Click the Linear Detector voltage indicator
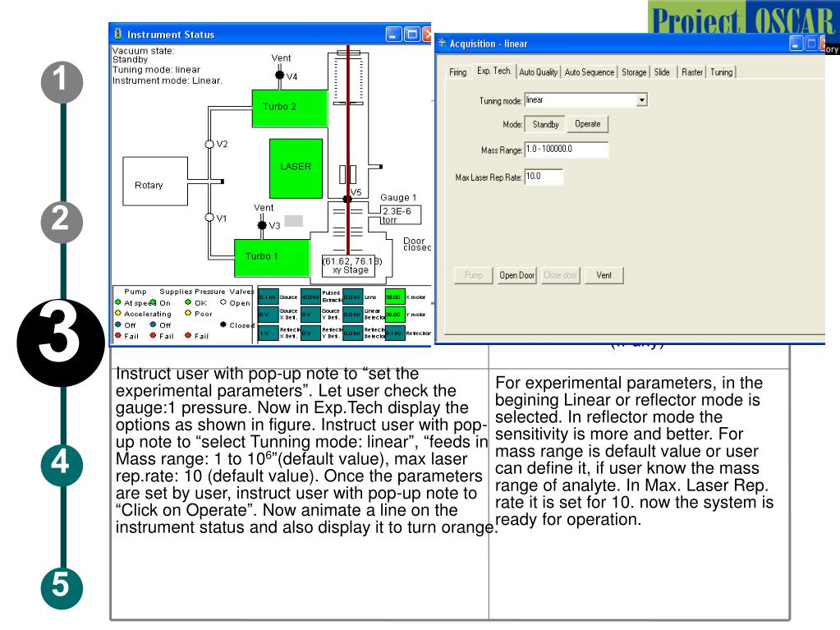This screenshot has width=840, height=630. point(352,315)
